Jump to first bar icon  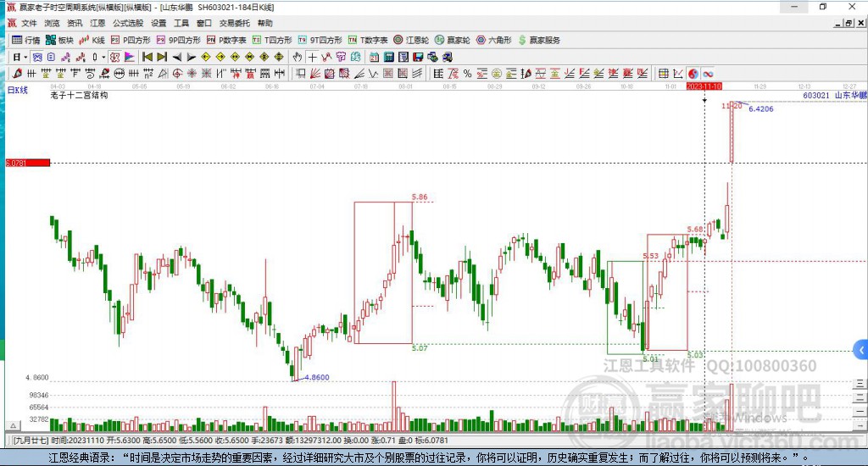147,57
